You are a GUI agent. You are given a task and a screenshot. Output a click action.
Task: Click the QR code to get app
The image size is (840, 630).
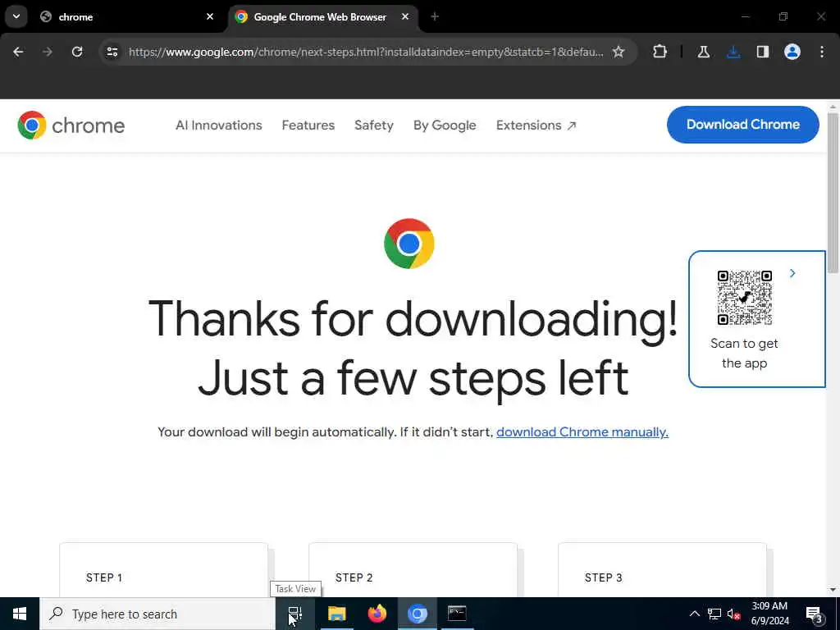[745, 298]
